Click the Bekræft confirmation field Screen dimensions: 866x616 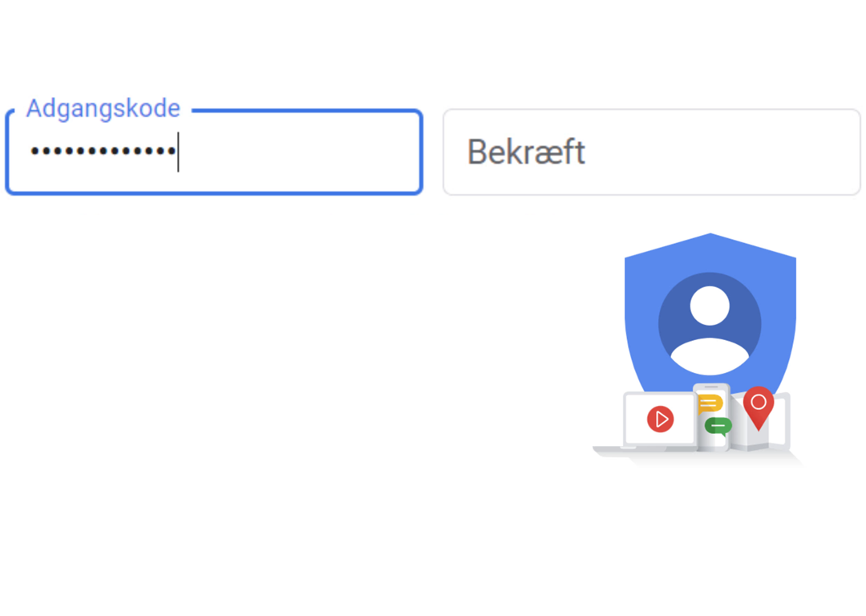point(652,152)
